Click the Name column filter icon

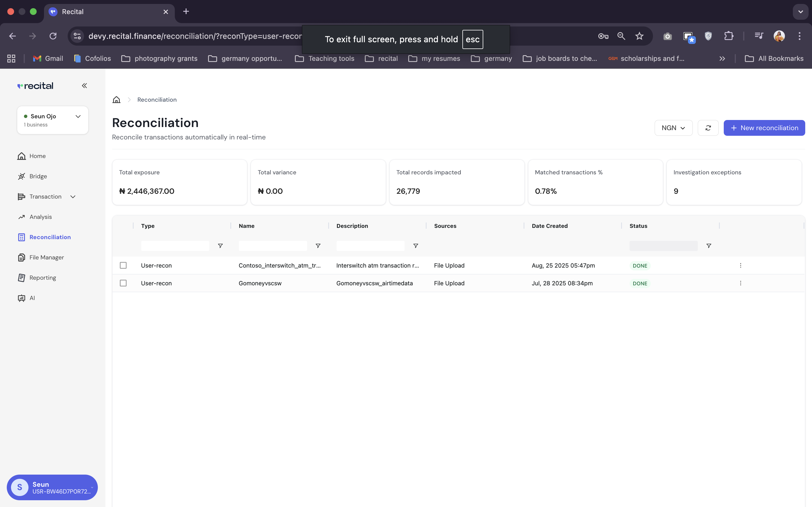318,246
